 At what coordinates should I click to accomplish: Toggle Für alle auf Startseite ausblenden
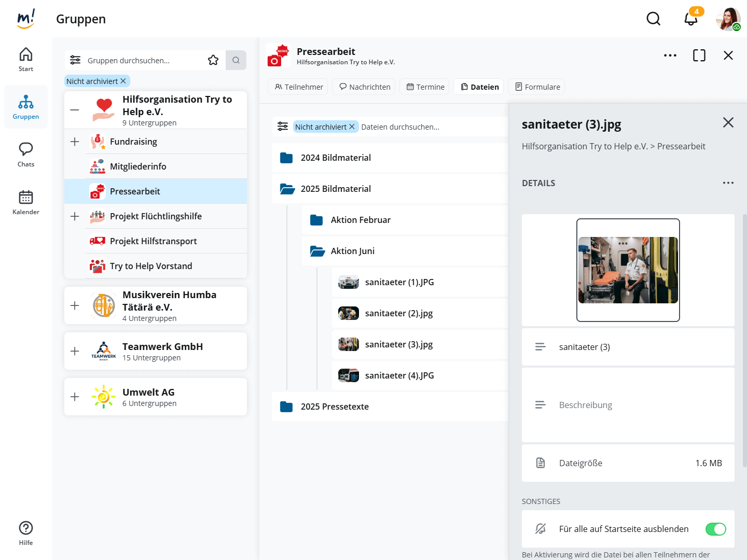[715, 529]
